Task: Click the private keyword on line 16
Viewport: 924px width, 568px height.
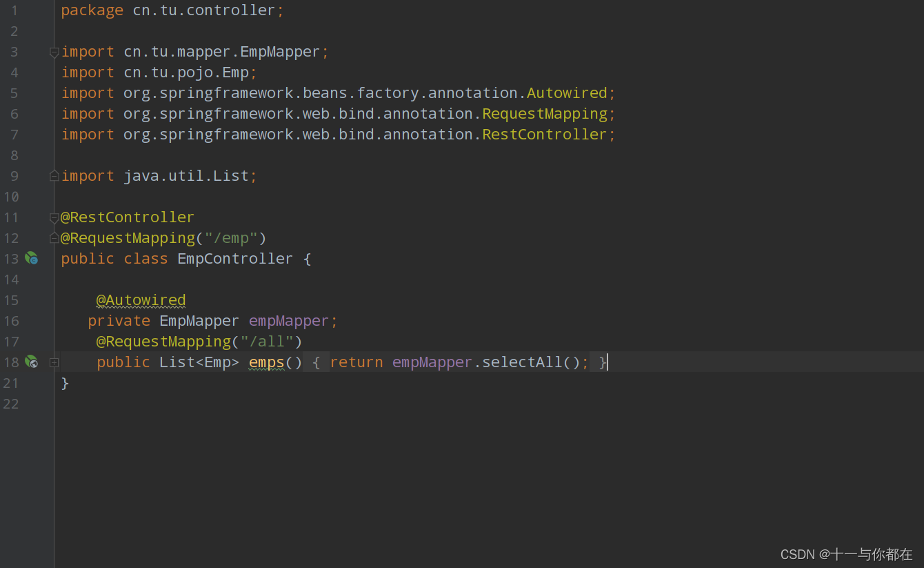Action: coord(119,321)
